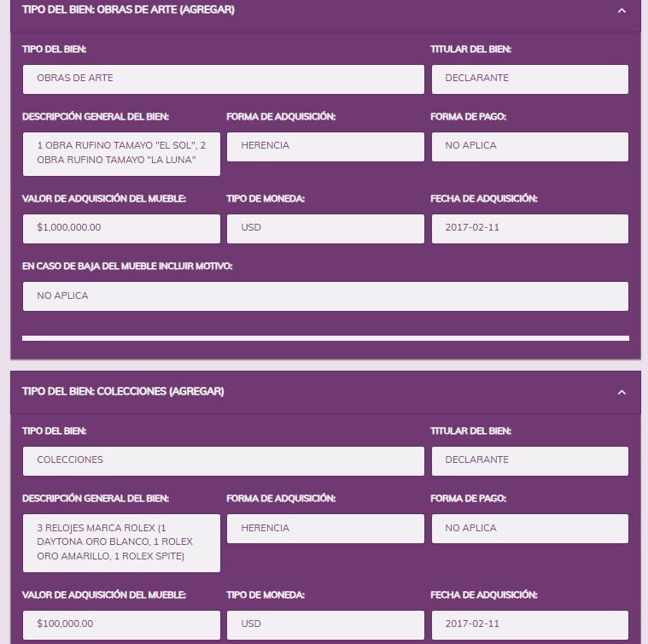Click the 'OBRAS DE ARTE' tipo del bien field

[223, 79]
